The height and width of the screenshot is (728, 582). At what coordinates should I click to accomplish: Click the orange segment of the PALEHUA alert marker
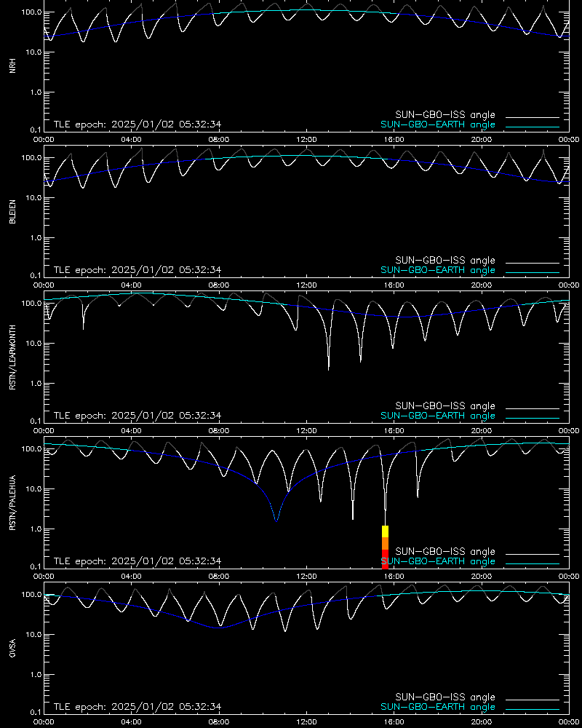385,544
